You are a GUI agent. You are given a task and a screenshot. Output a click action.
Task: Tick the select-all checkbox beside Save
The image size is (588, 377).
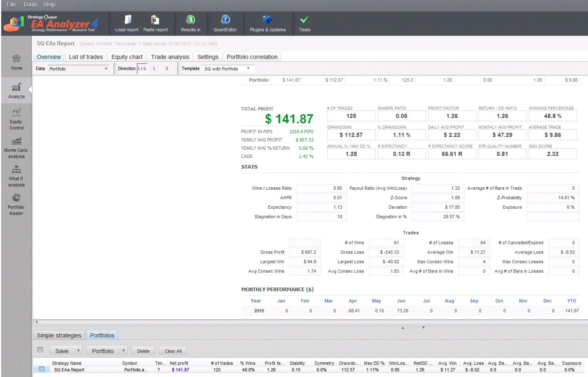pos(40,350)
